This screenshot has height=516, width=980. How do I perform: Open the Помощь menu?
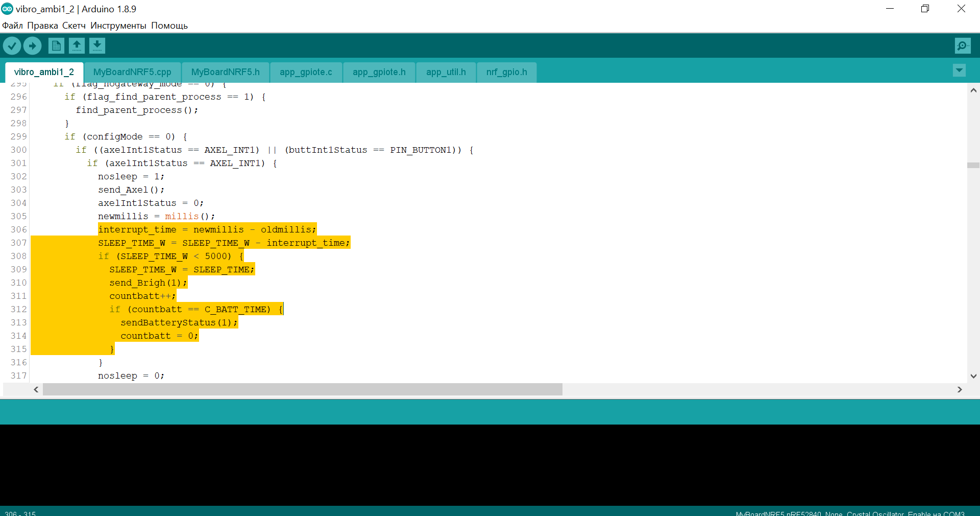coord(169,26)
